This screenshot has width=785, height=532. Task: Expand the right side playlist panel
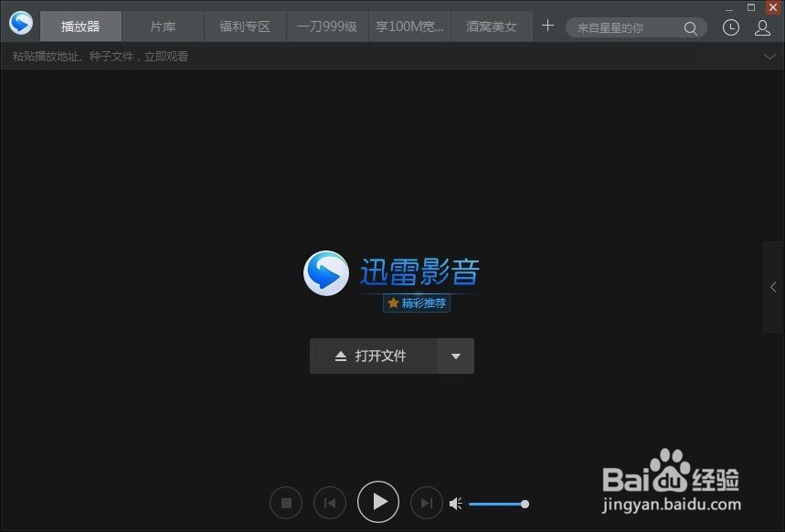[x=773, y=286]
